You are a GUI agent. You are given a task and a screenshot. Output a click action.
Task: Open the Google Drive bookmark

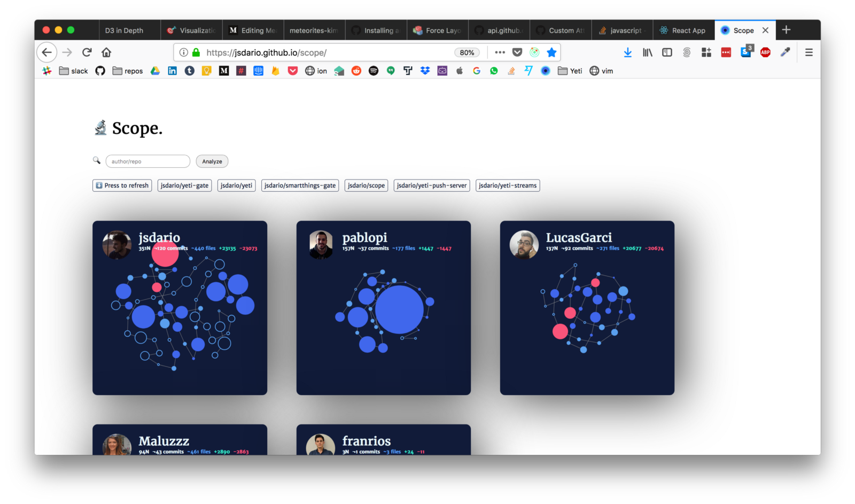[155, 71]
